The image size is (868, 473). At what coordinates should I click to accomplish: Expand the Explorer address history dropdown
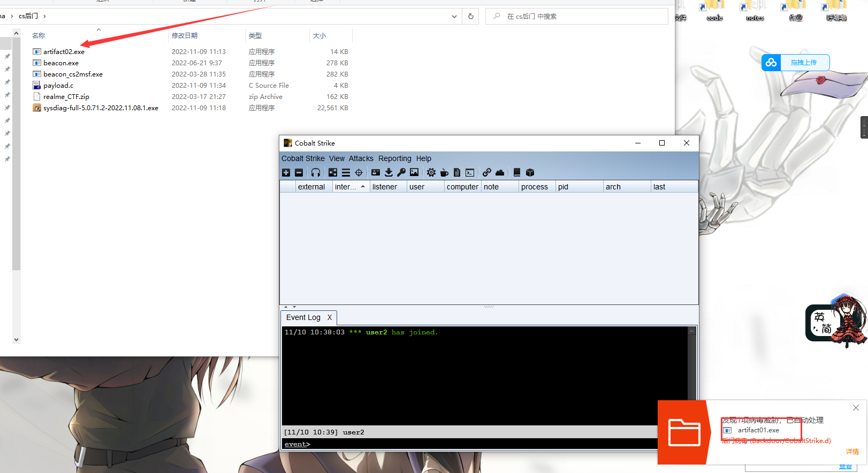454,16
